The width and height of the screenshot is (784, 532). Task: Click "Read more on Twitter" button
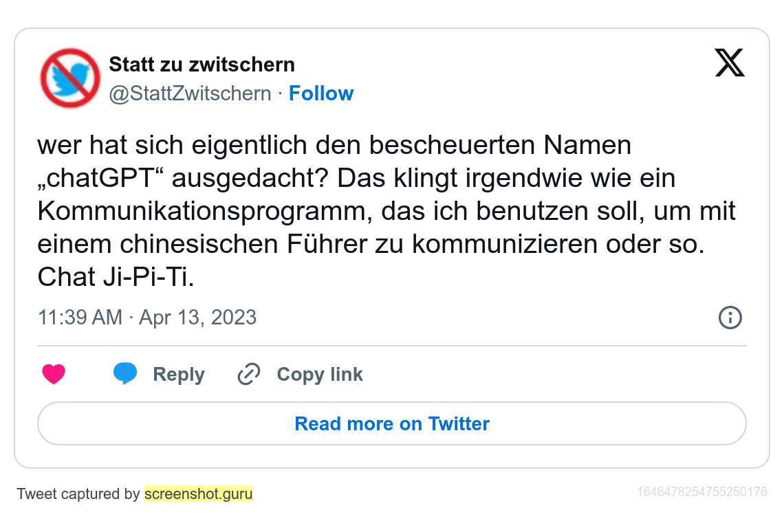tap(392, 423)
